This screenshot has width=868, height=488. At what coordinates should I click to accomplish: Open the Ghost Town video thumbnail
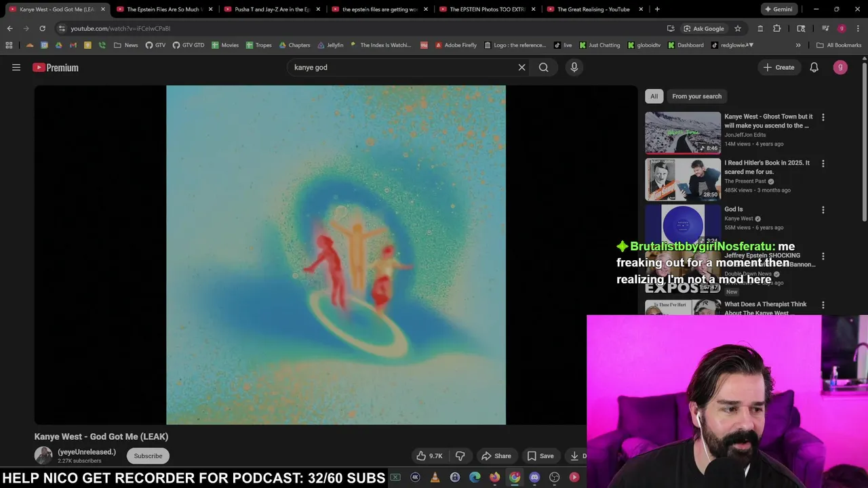click(x=682, y=133)
